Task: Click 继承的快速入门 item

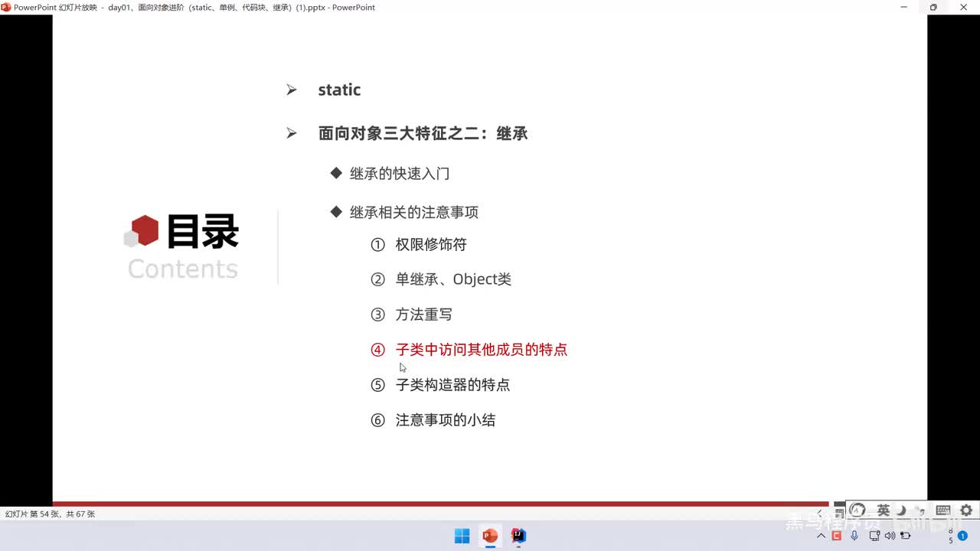Action: pos(400,174)
